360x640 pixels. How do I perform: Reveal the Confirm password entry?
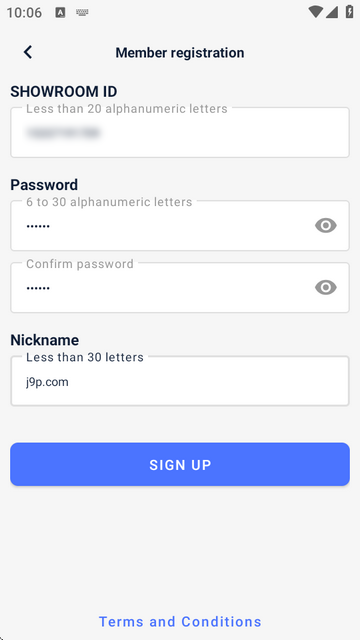326,287
